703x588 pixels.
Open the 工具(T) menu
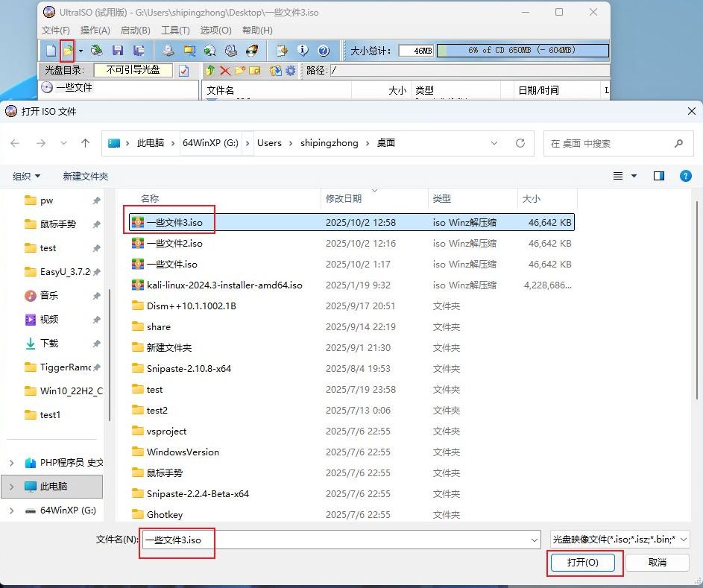pyautogui.click(x=175, y=31)
